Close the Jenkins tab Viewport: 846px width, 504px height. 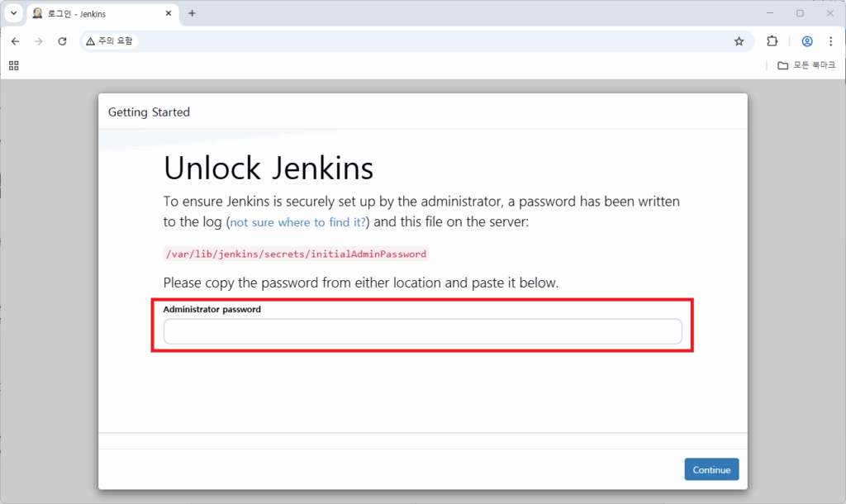coord(169,13)
